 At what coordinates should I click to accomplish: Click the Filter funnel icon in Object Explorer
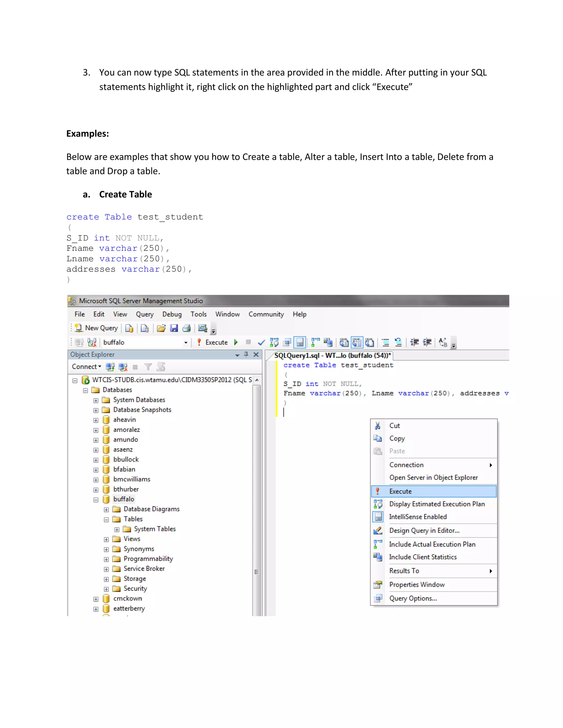tap(148, 367)
